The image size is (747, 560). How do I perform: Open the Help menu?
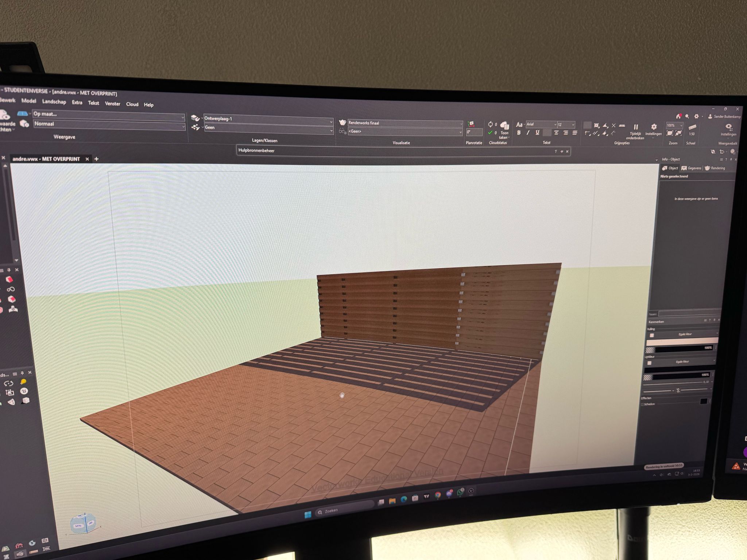(148, 105)
